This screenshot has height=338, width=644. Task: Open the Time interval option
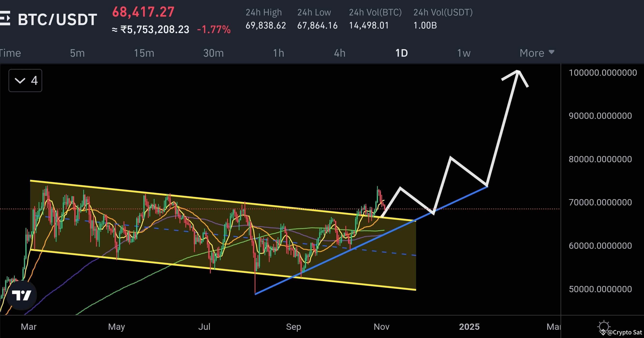coord(10,53)
